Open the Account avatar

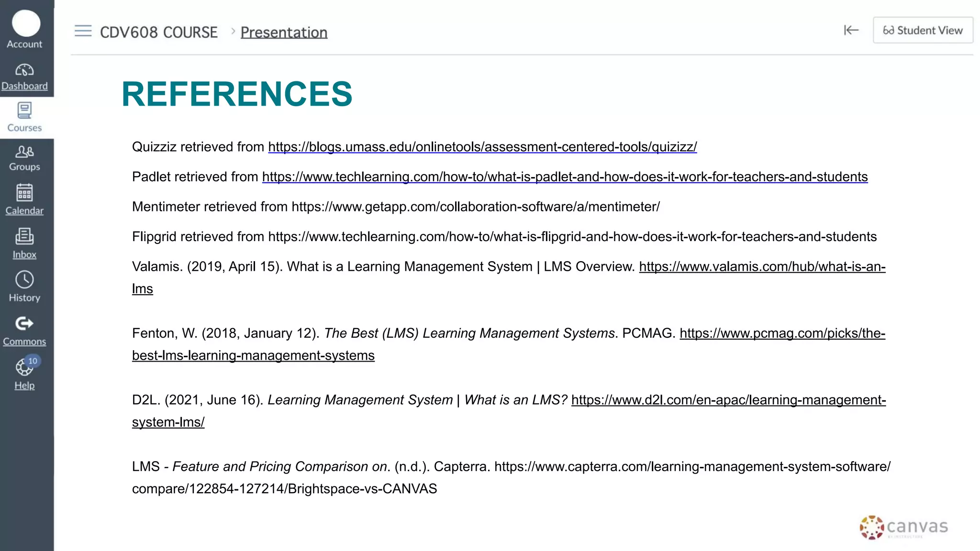point(26,23)
